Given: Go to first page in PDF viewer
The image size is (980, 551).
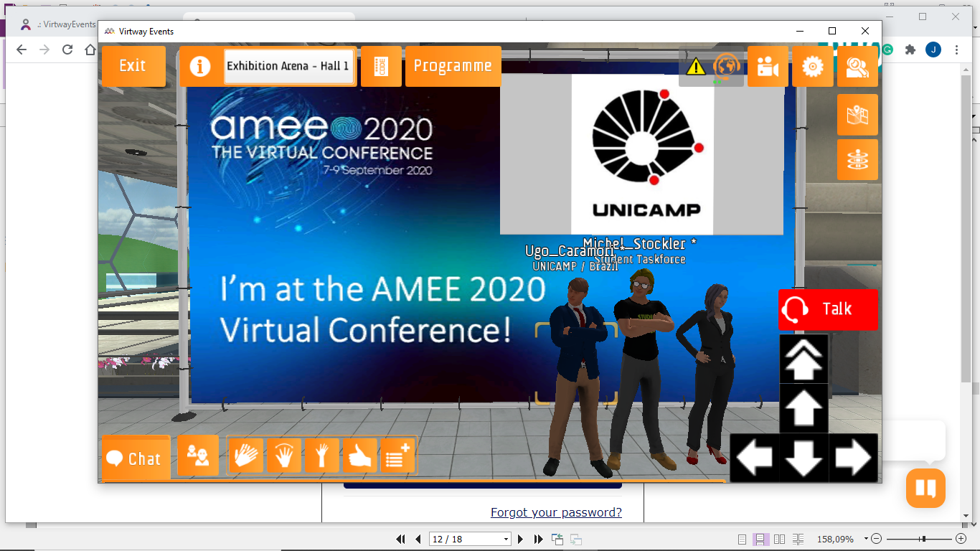Looking at the screenshot, I should coord(401,539).
